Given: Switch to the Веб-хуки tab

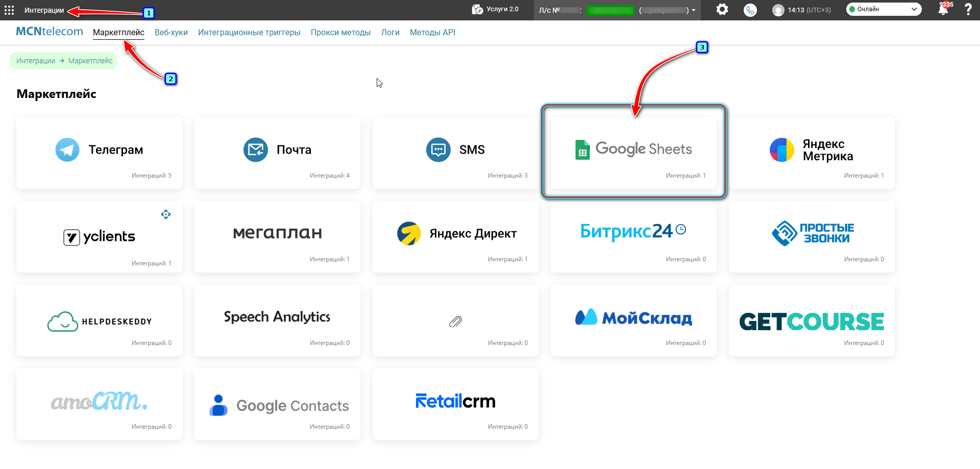Looking at the screenshot, I should coord(171,33).
